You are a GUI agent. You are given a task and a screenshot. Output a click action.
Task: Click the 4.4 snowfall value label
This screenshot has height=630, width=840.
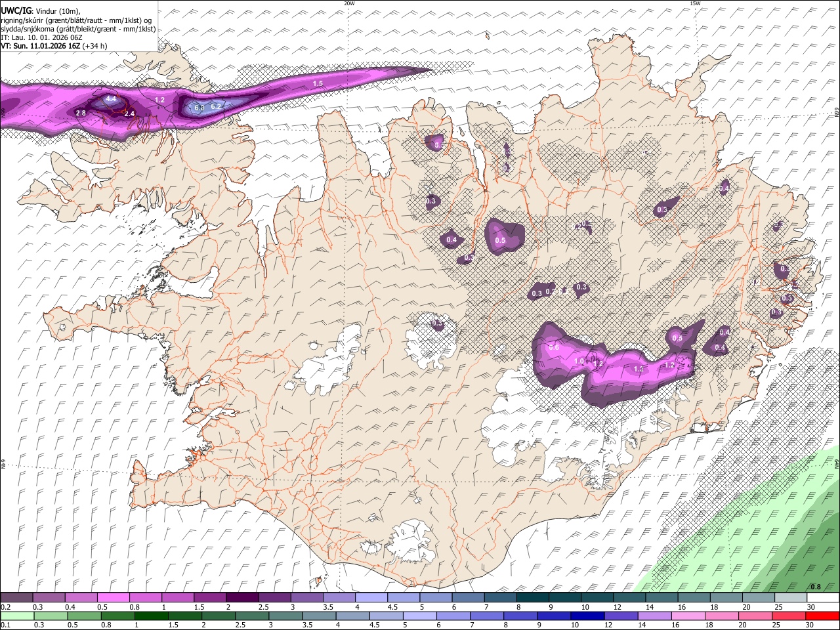[x=111, y=99]
